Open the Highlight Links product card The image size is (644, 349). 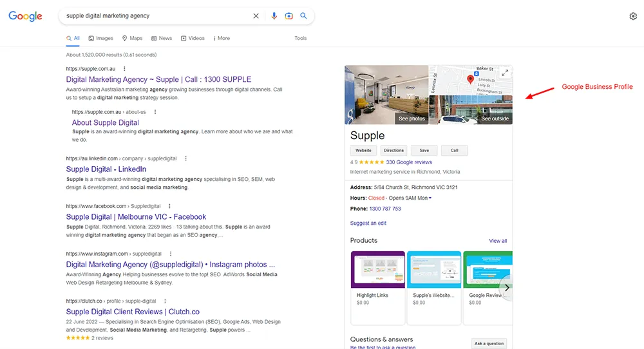378,287
